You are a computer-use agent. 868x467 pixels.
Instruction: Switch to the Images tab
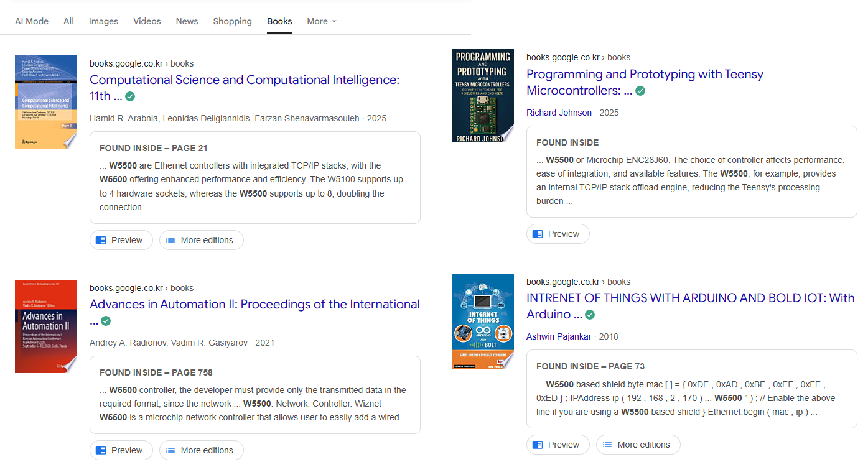pyautogui.click(x=103, y=21)
